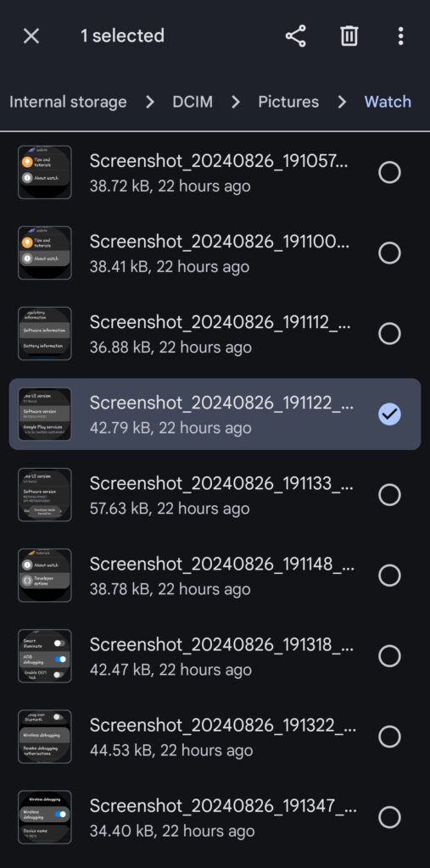
Task: Navigate to Pictures breadcrumb folder
Action: pyautogui.click(x=288, y=102)
